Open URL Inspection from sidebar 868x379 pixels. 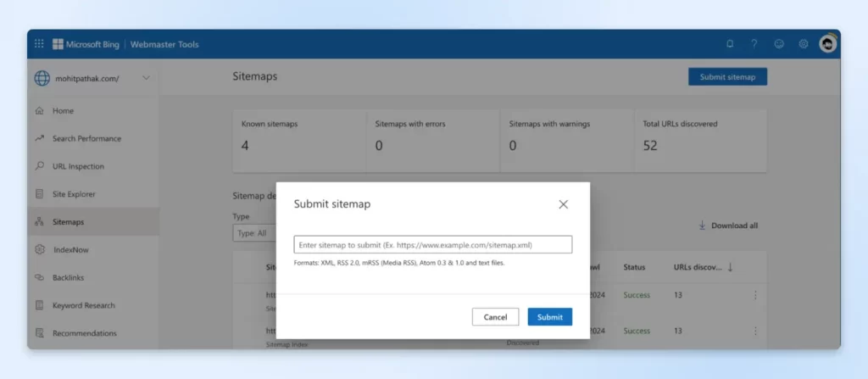78,166
